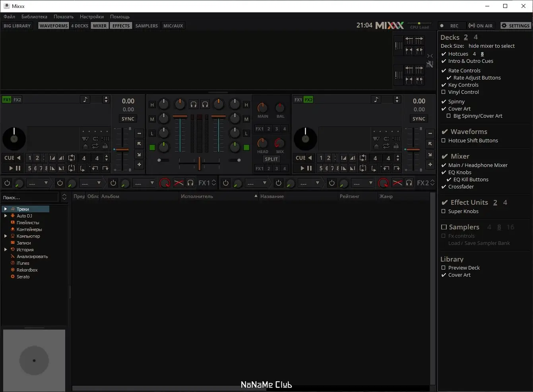Click right deck rate plus button

pos(430,164)
